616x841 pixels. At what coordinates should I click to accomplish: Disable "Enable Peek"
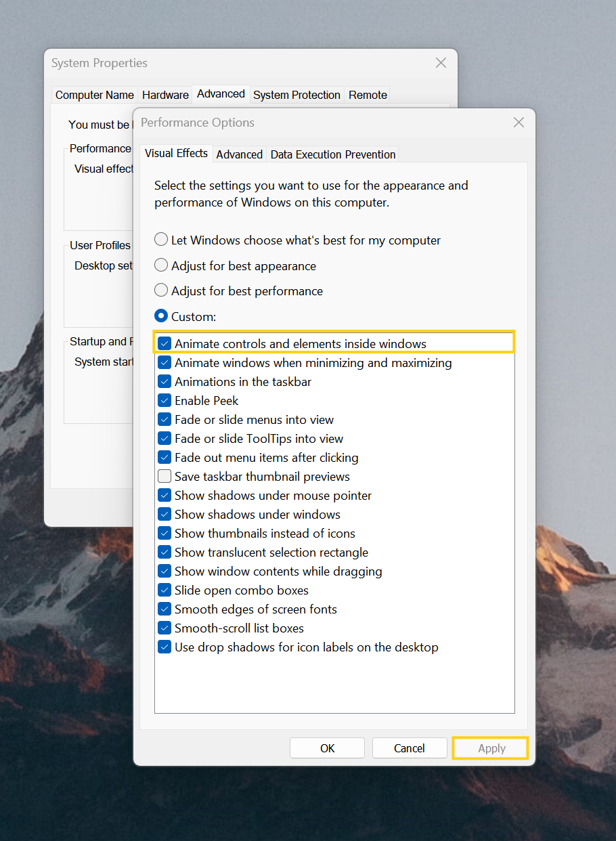tap(164, 400)
